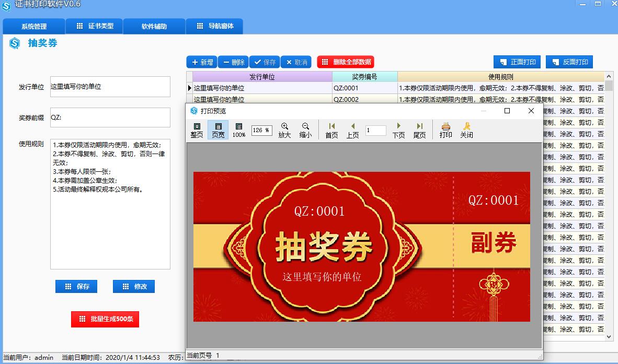Click the 发行单位 input field
This screenshot has height=364, width=618.
point(110,87)
